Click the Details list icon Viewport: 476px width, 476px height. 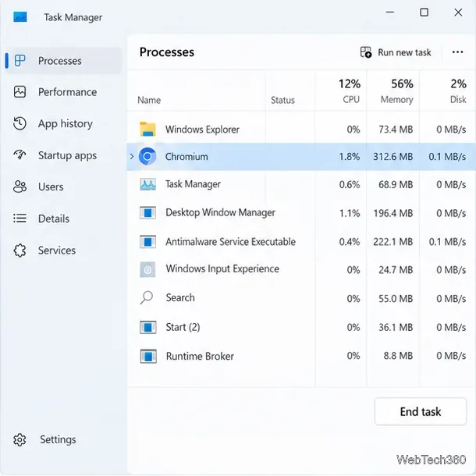[20, 218]
